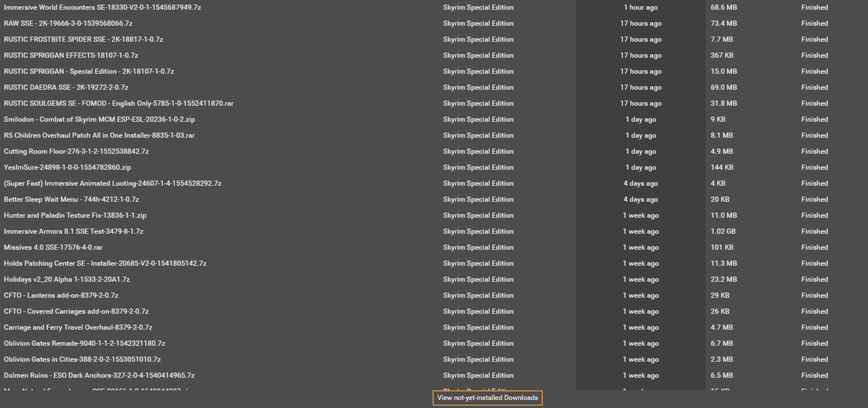Click the 101 KB size value
The width and height of the screenshot is (868, 408).
click(722, 247)
